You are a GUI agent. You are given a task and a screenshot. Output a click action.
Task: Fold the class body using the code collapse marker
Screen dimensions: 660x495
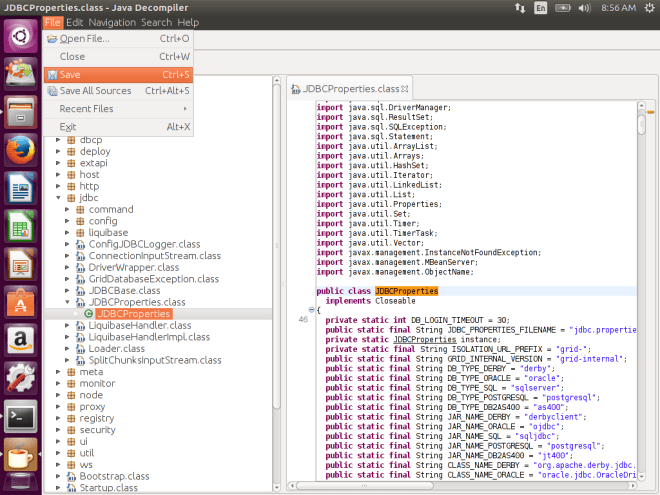[x=311, y=308]
